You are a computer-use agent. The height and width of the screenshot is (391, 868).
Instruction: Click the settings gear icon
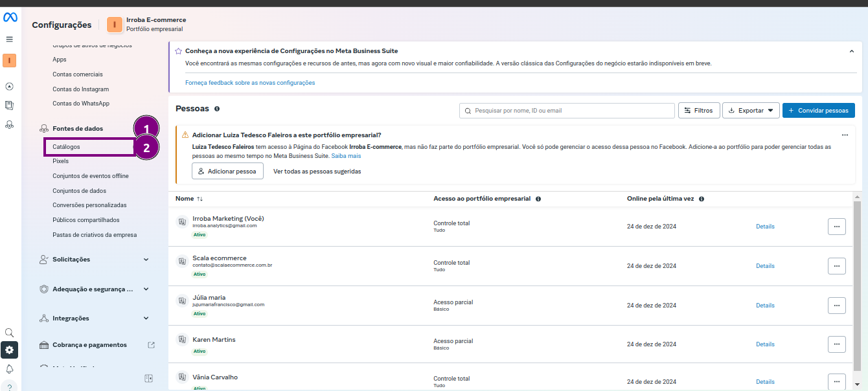10,350
